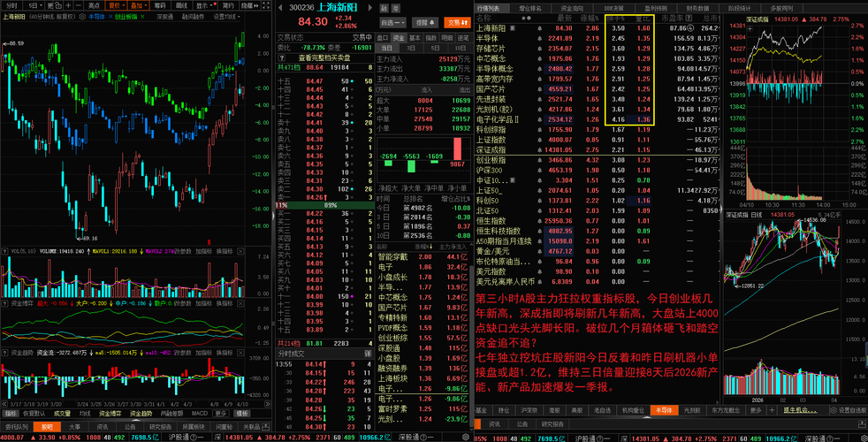This screenshot has width=868, height=442.
Task: Click the 港 badge icon next to stock name
Action: (x=395, y=8)
